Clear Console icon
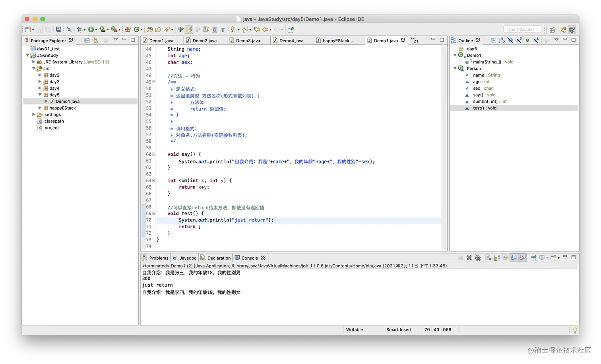The image size is (601, 364). coord(489,258)
